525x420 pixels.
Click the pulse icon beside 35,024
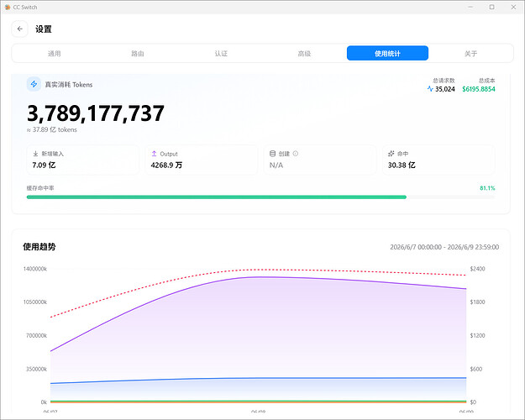click(x=430, y=89)
